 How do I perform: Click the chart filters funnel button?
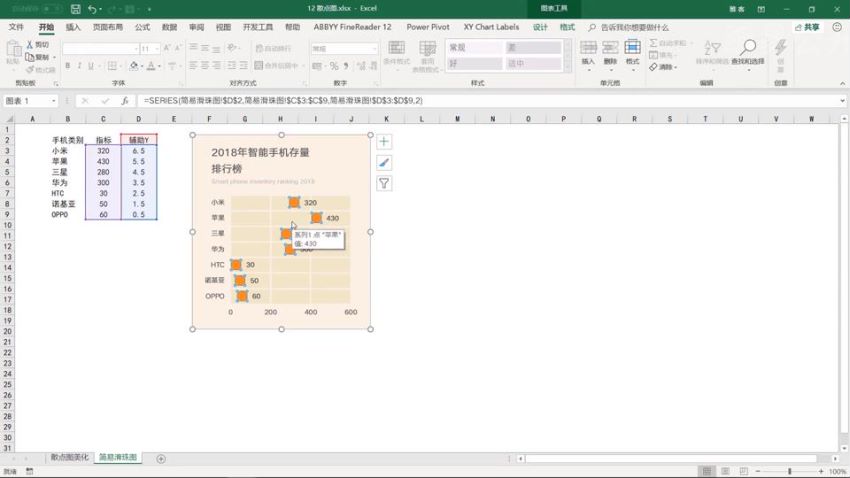tap(384, 183)
